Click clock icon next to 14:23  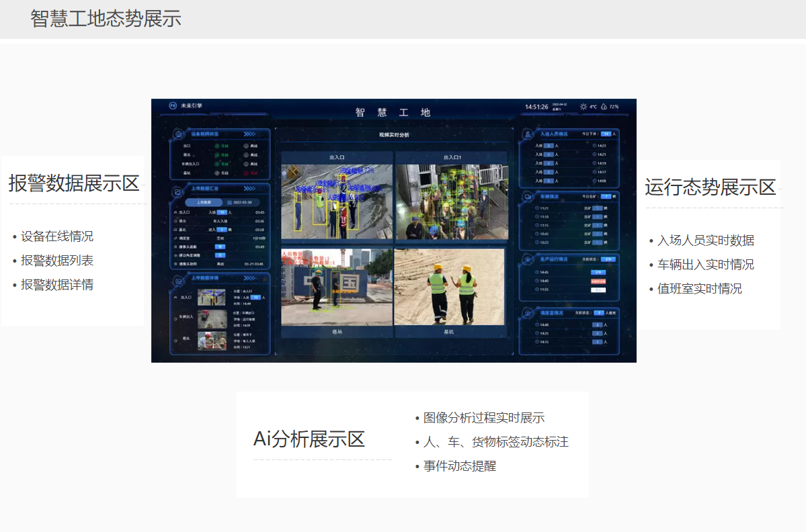594,146
